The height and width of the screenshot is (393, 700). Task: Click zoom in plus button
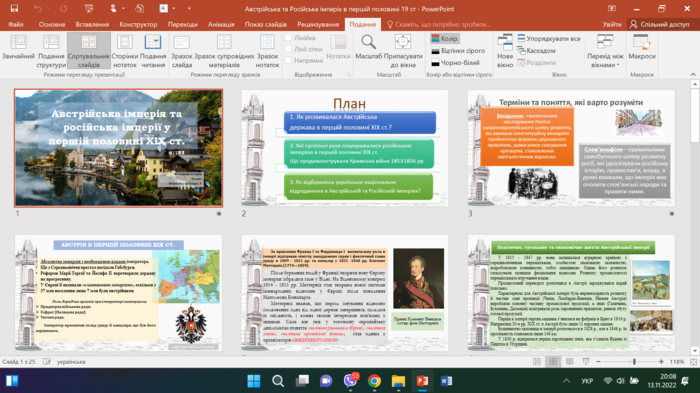661,362
